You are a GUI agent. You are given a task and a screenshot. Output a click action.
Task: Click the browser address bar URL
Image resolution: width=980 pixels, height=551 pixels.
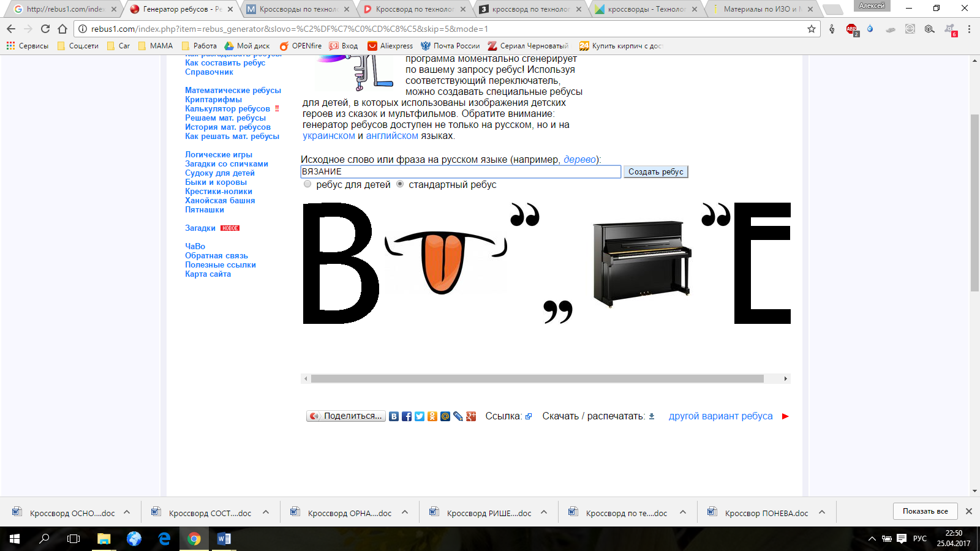pos(290,29)
